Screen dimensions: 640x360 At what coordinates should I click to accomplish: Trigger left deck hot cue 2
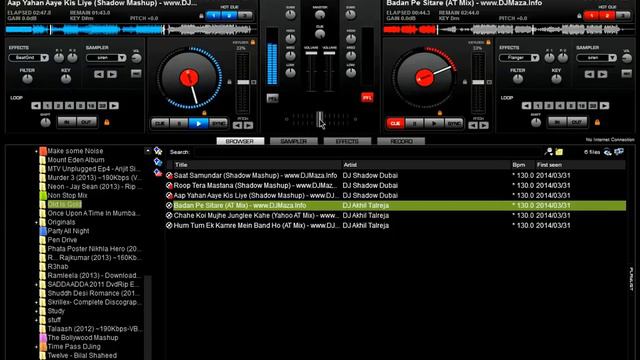pos(229,16)
